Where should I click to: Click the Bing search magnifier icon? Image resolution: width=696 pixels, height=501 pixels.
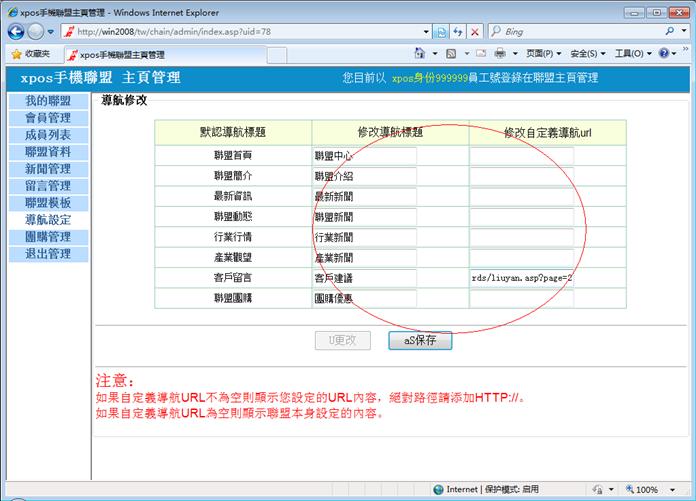[x=670, y=32]
